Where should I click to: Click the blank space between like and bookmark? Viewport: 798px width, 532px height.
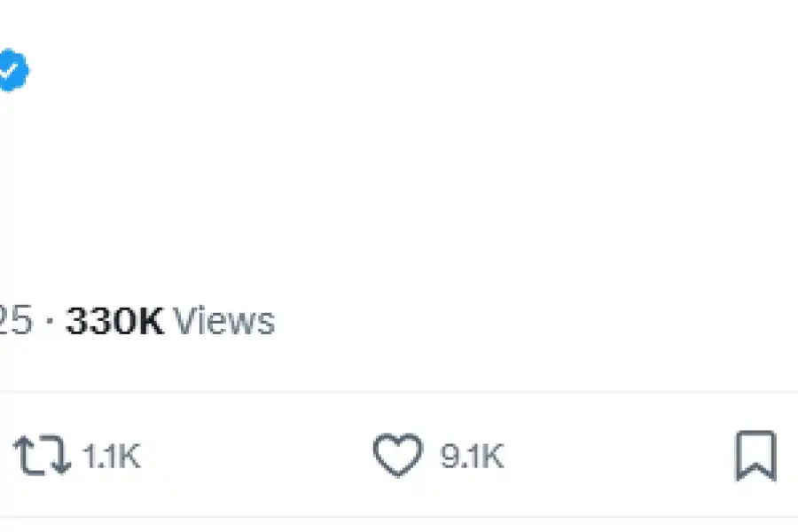[621, 456]
